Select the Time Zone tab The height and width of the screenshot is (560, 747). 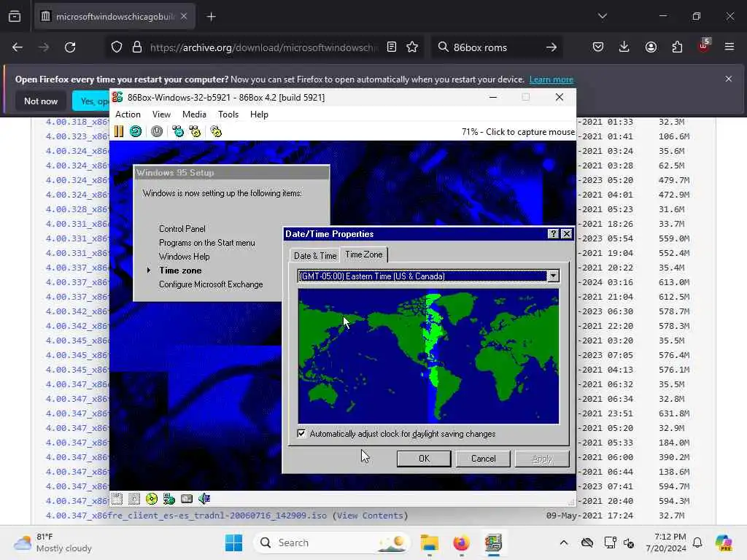[364, 254]
